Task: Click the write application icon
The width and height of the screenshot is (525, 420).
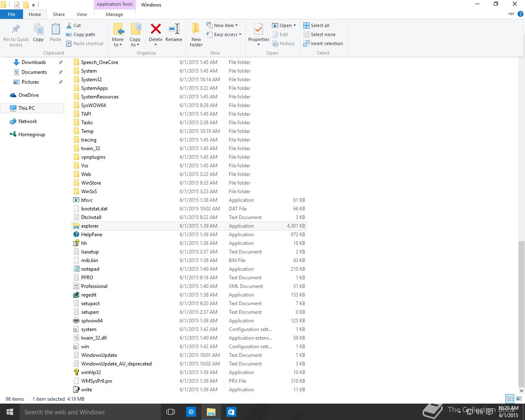Action: click(x=76, y=390)
